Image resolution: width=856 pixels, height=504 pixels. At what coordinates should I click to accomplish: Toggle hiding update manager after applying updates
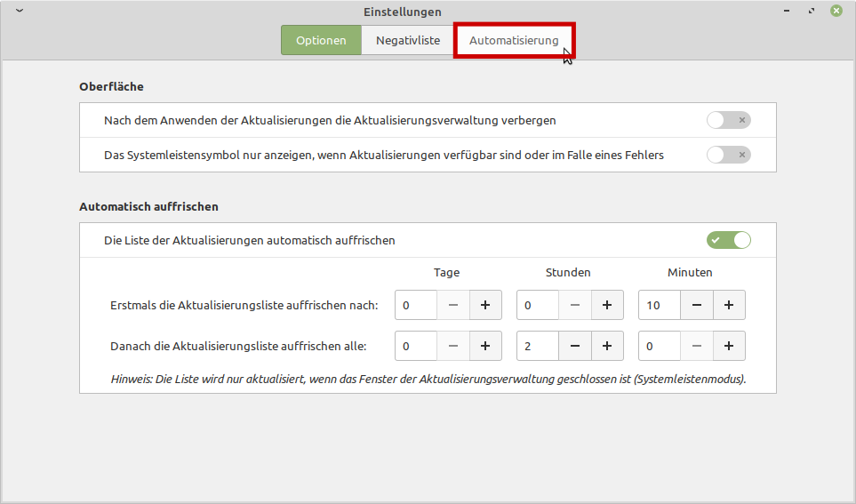coord(728,120)
